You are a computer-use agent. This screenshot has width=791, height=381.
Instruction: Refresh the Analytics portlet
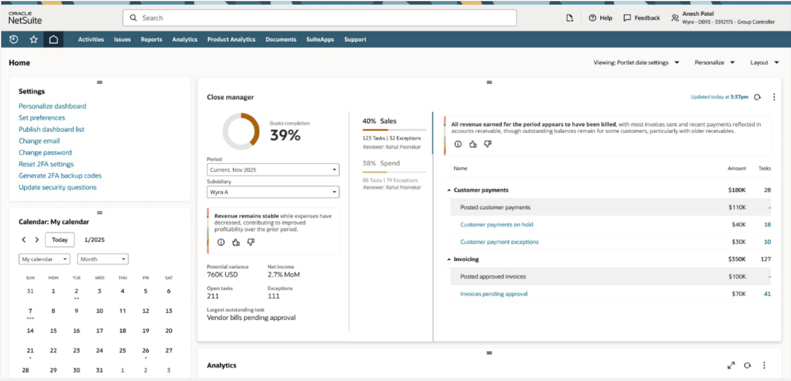pos(748,365)
